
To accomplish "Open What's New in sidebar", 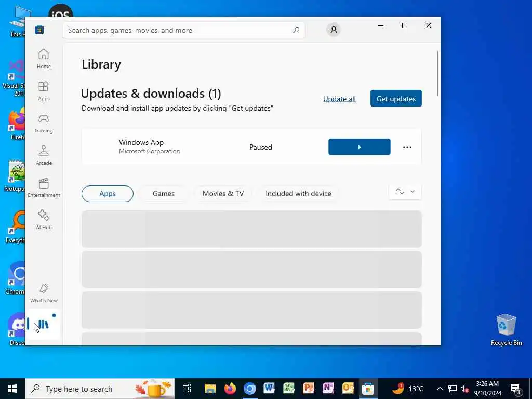I will [44, 294].
